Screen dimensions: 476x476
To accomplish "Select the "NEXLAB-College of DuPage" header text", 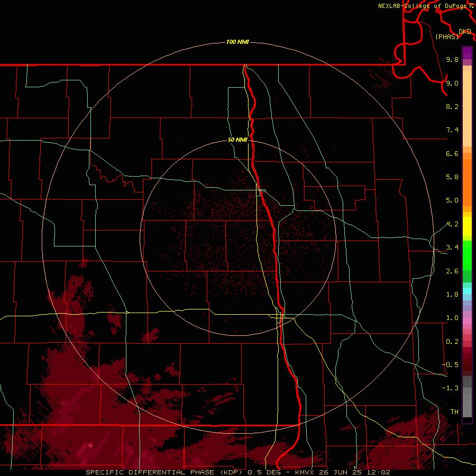I will (422, 6).
